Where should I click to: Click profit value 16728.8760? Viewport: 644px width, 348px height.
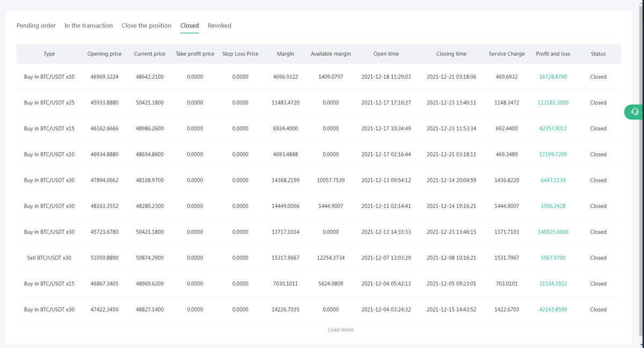click(x=553, y=77)
